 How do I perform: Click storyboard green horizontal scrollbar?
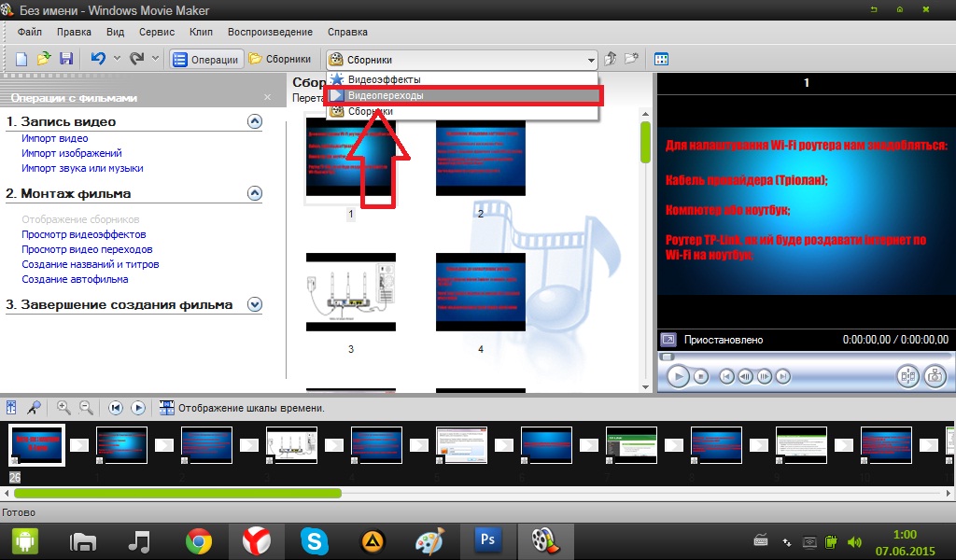(x=177, y=493)
